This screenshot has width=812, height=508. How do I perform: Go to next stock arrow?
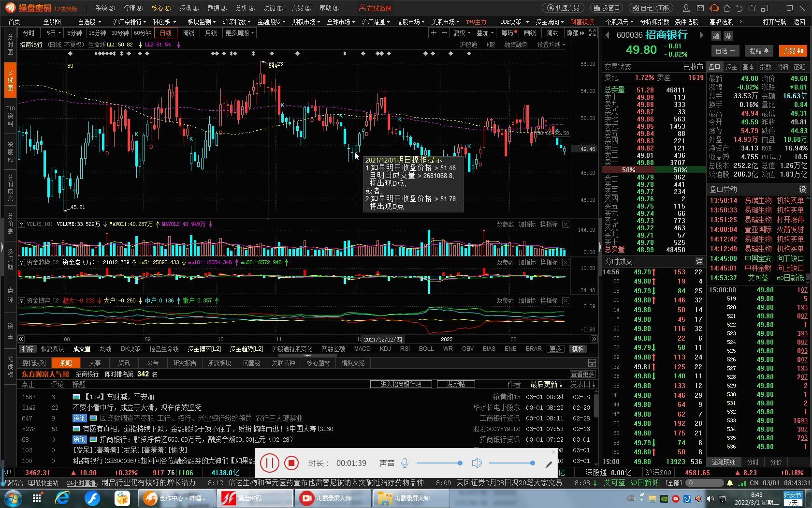[x=701, y=35]
